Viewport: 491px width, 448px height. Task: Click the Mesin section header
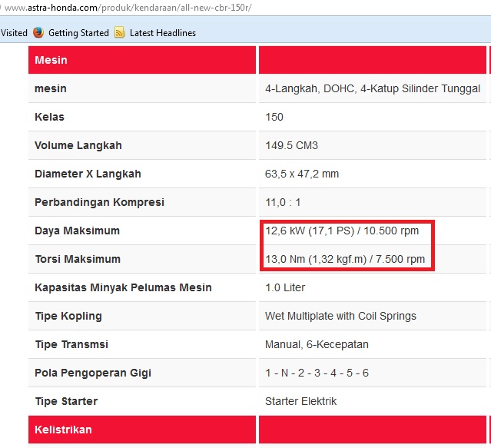51,60
